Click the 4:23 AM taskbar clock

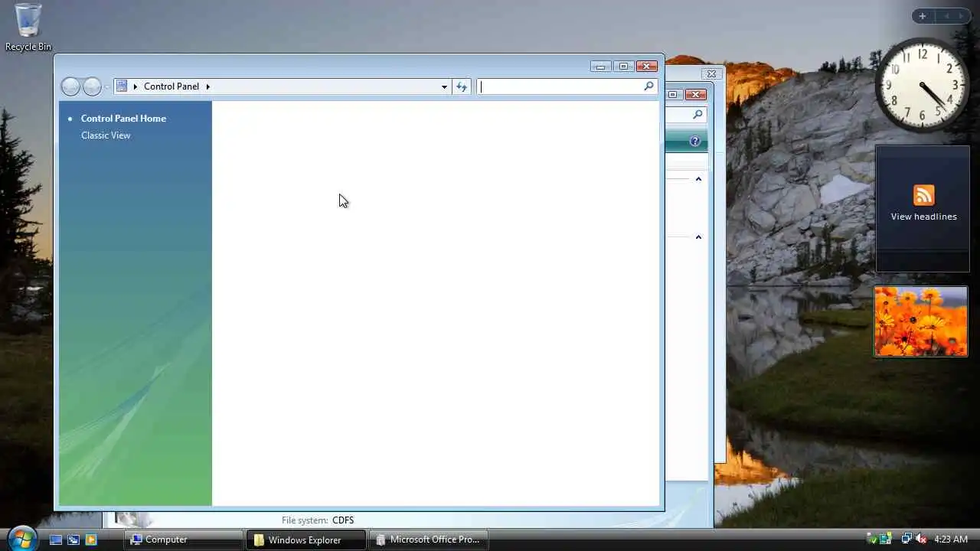(951, 540)
